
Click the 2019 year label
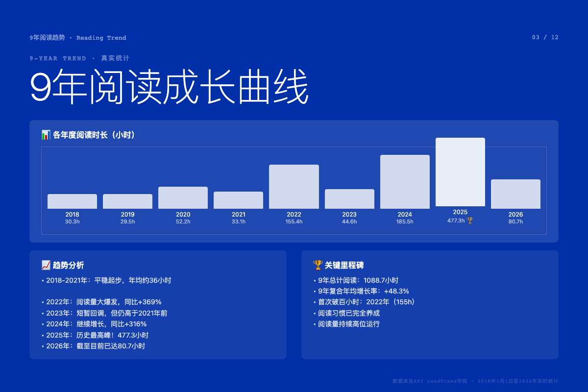coord(127,215)
